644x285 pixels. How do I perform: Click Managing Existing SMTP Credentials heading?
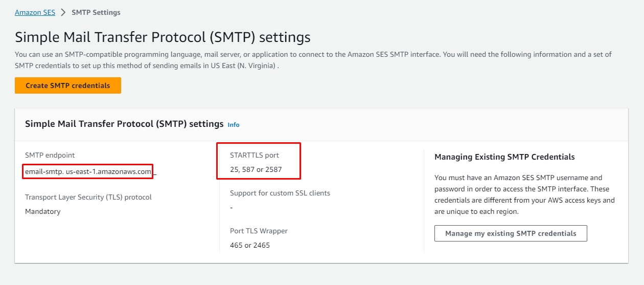tap(504, 157)
